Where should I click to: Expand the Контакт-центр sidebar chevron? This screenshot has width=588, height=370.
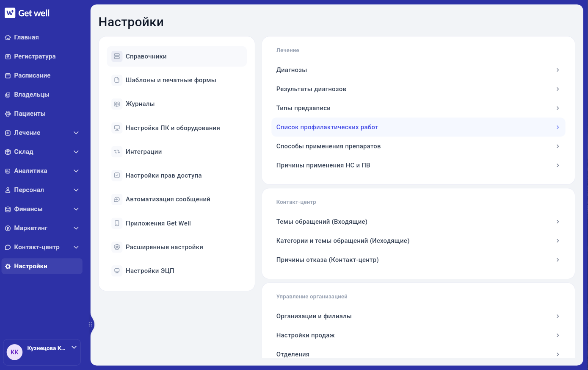pos(76,247)
